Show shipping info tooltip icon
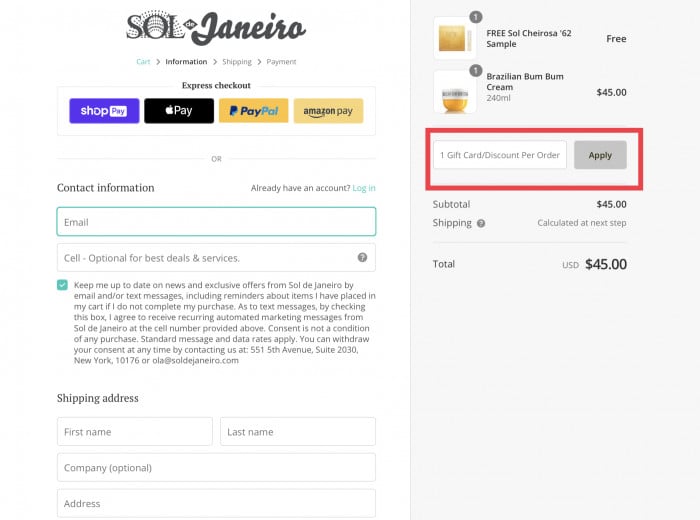Screen dimensions: 700x520 point(481,223)
